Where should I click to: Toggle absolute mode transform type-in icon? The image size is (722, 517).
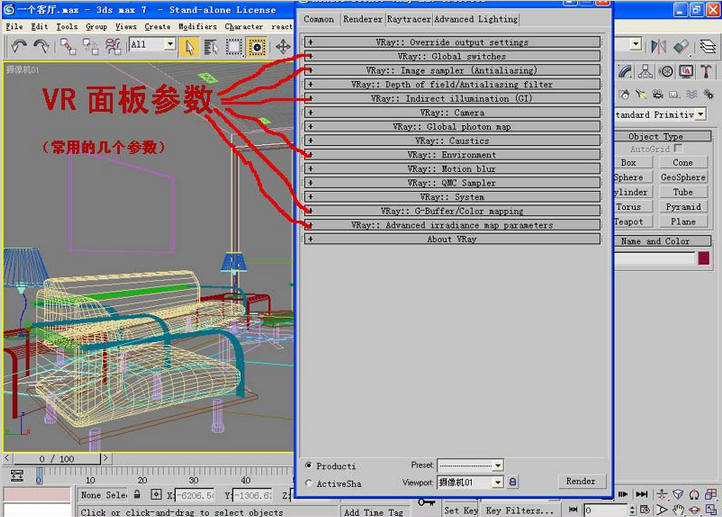point(156,494)
